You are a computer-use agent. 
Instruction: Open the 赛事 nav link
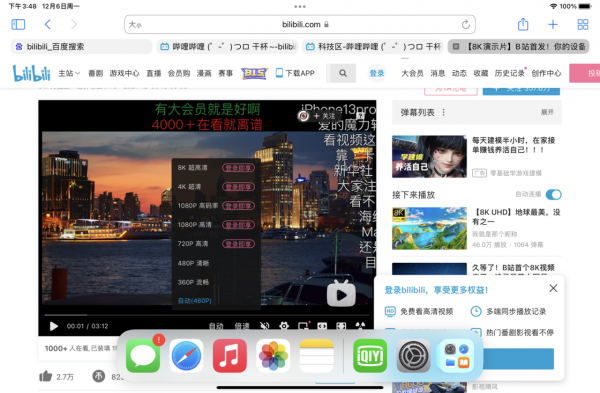point(225,73)
